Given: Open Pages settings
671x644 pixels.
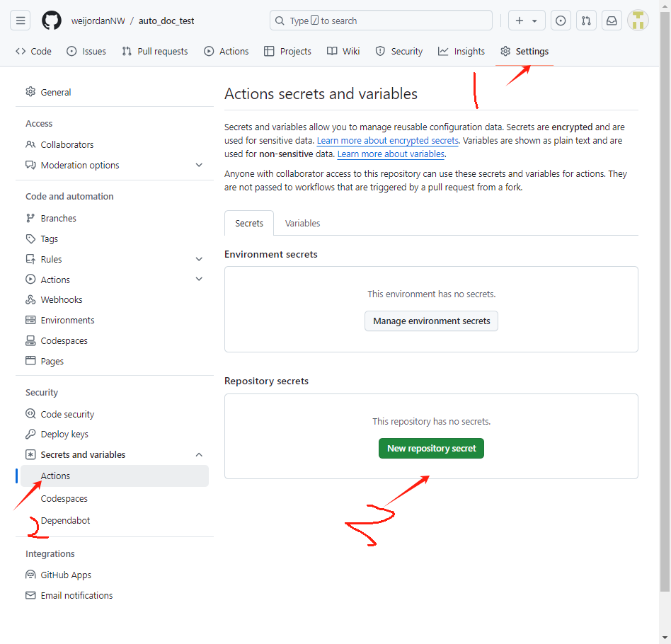Looking at the screenshot, I should point(114,361).
